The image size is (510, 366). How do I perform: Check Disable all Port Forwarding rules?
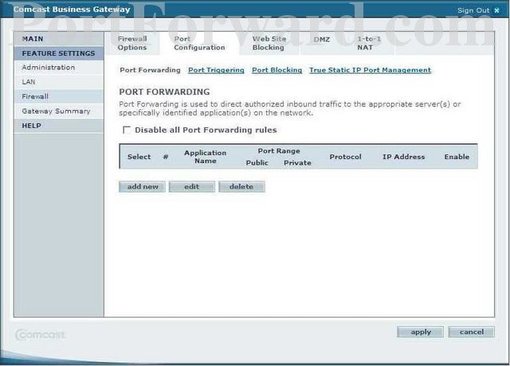click(x=127, y=130)
